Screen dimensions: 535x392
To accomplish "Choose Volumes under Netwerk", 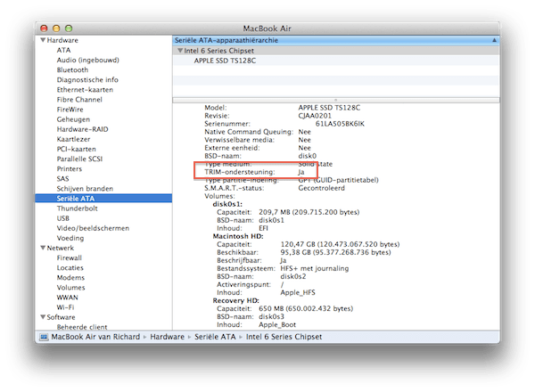I will [x=70, y=288].
